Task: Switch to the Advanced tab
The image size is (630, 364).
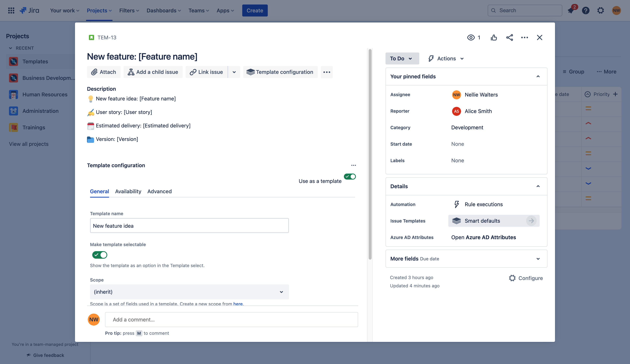Action: (x=160, y=191)
